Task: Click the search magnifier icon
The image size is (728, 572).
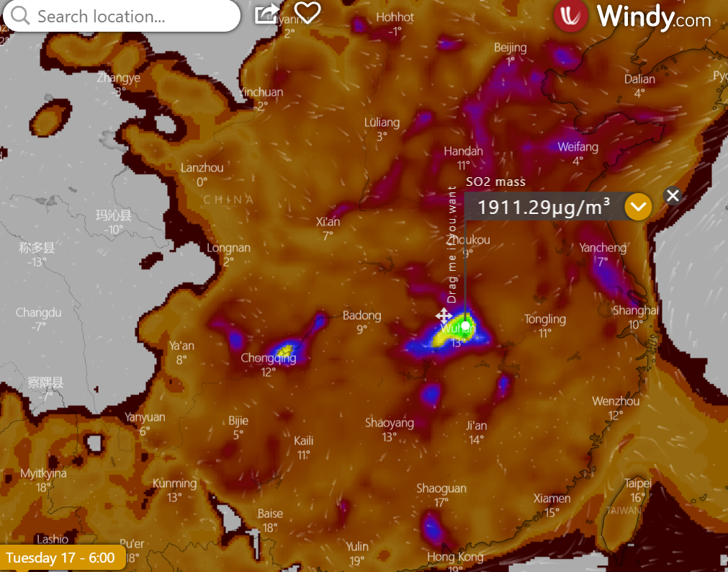Action: tap(20, 16)
